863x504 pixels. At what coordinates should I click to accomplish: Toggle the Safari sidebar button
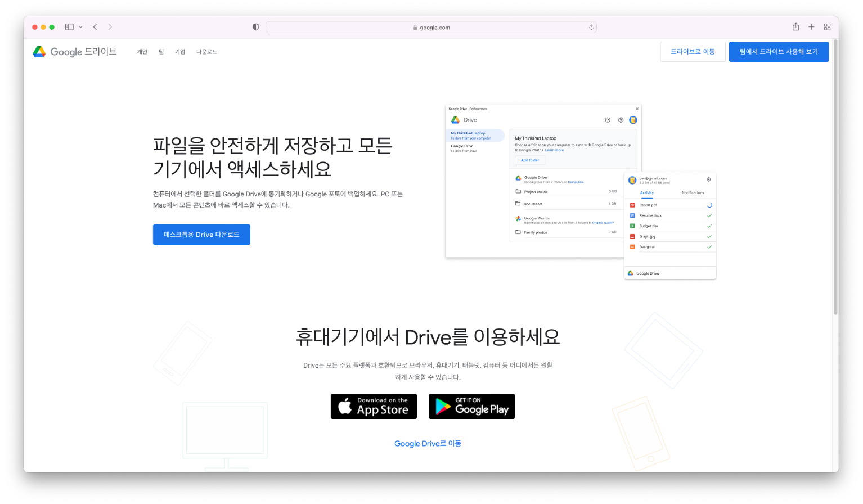(x=69, y=27)
